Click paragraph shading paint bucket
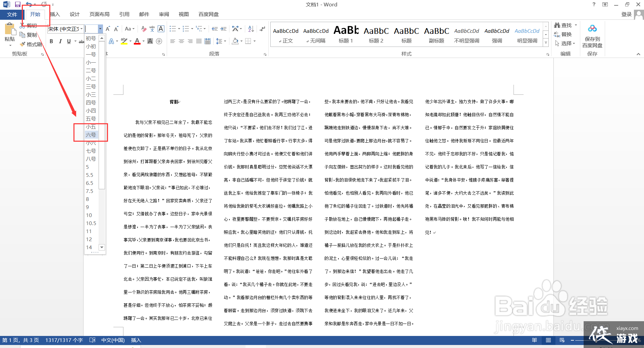Viewport: 644px width, 348px height. (235, 41)
